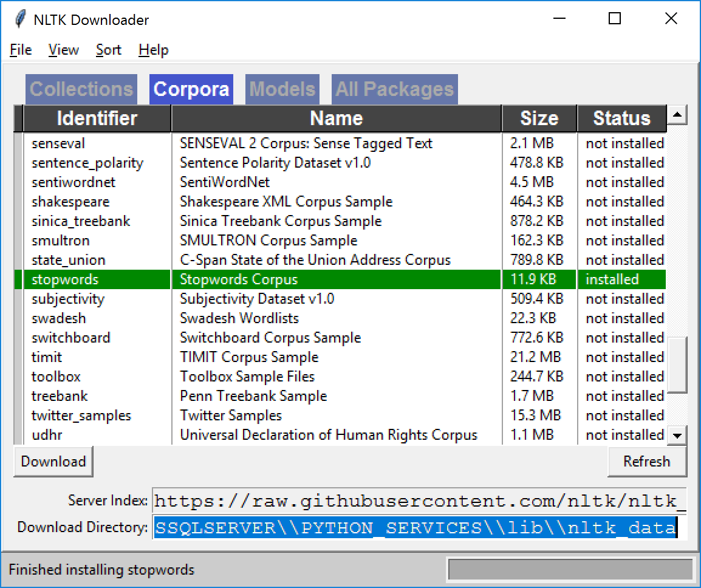Viewport: 701px width, 588px height.
Task: Open the Help menu
Action: [153, 50]
